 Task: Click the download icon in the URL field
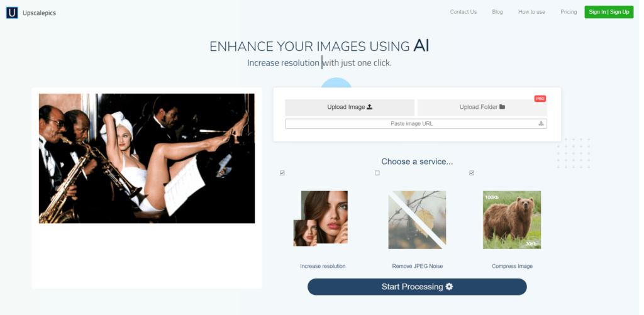541,124
